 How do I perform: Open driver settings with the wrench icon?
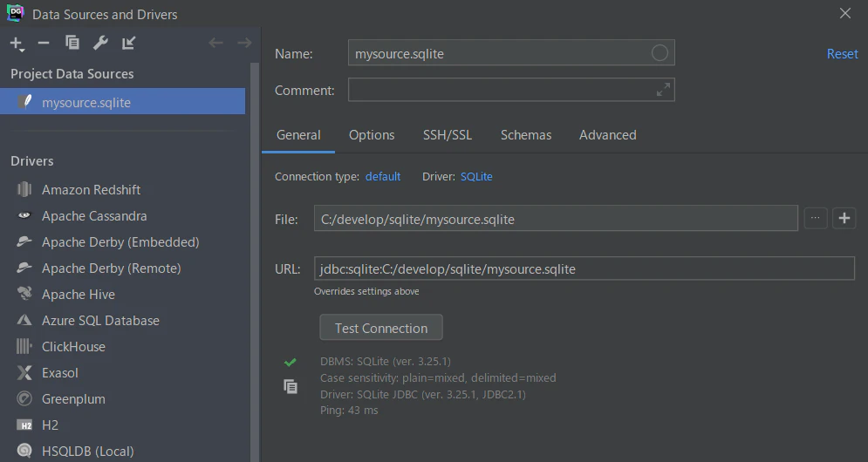100,43
